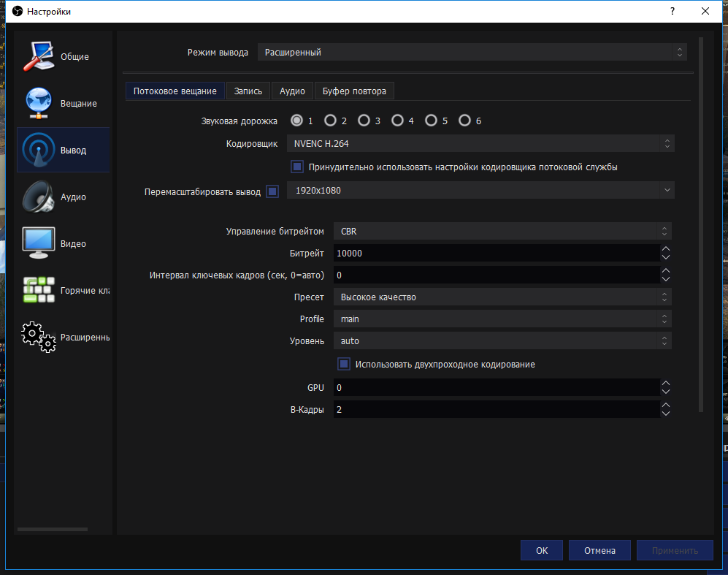Disable two-pass encoding checkbox
The height and width of the screenshot is (575, 728).
click(343, 364)
